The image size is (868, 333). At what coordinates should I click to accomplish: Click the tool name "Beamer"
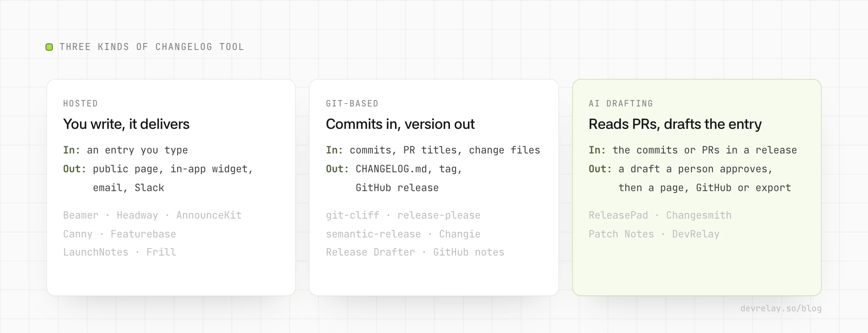(81, 215)
